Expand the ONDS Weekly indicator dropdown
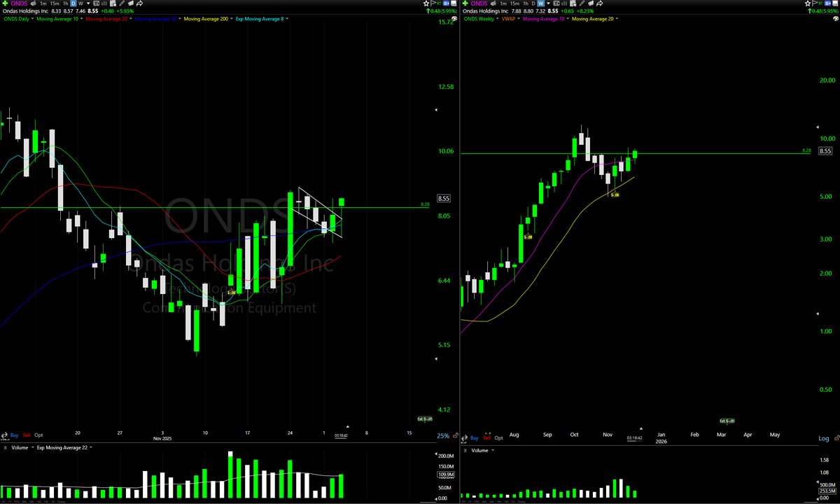The height and width of the screenshot is (504, 840). pos(498,19)
